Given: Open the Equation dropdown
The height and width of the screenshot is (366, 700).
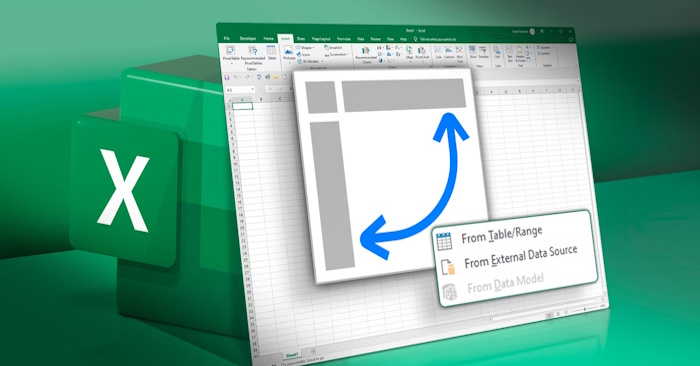Looking at the screenshot, I should (545, 47).
